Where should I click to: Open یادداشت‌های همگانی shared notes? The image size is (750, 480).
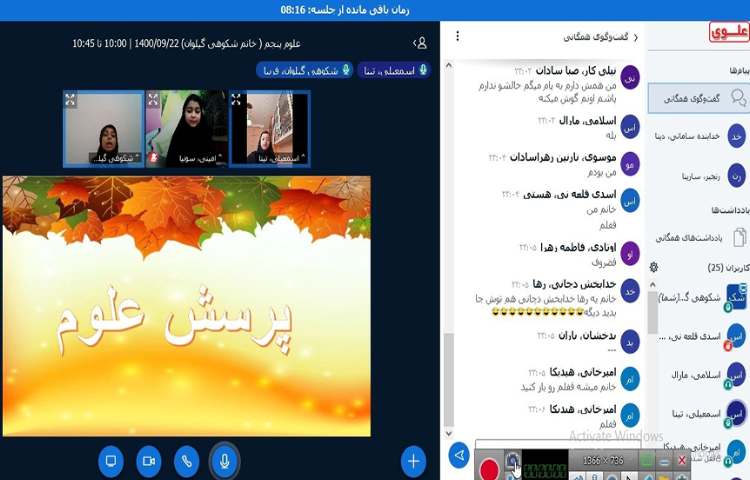(x=699, y=237)
